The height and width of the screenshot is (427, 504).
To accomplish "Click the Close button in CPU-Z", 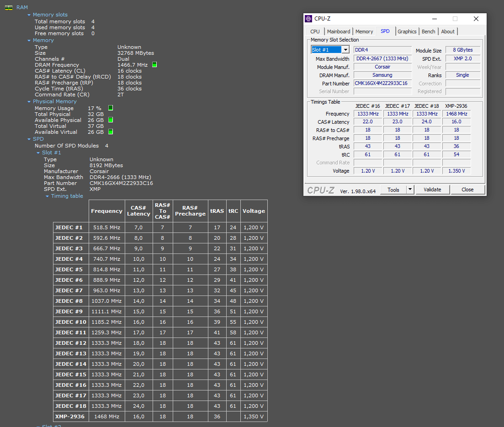I will tap(467, 190).
